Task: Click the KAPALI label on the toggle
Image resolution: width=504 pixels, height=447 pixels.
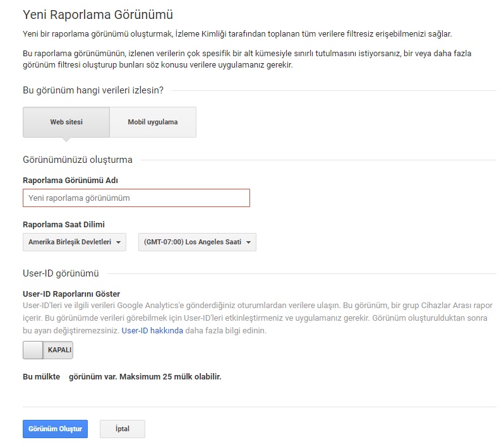Action: pos(59,350)
